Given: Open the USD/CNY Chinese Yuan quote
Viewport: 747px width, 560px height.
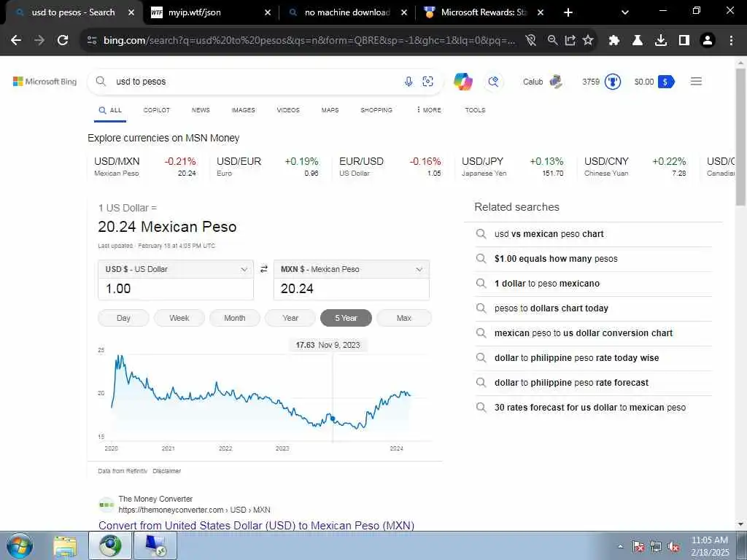Looking at the screenshot, I should [x=635, y=167].
